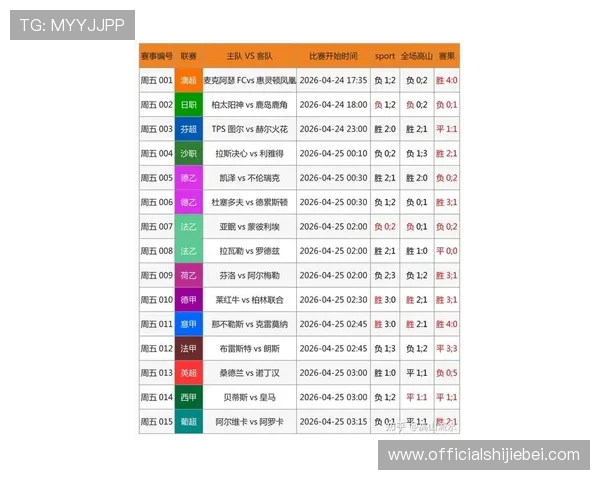Screen dimensions: 600x480
Task: Click the sport column header
Action: coord(385,56)
